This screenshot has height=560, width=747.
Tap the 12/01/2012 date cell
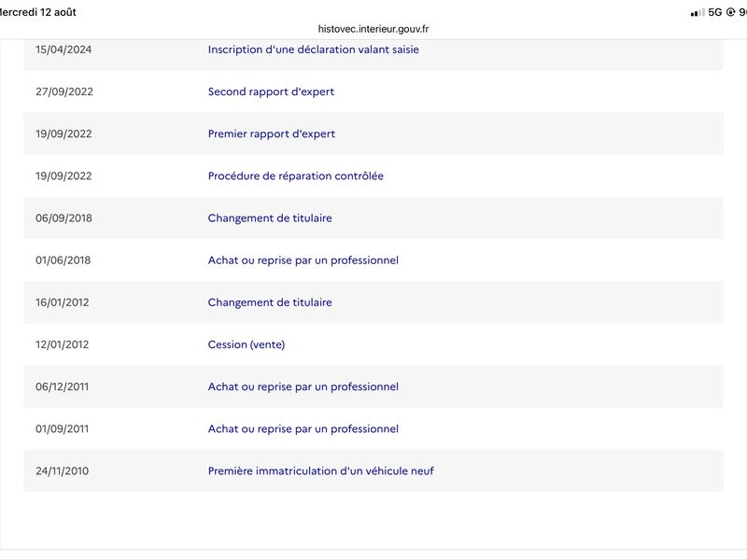pos(62,344)
